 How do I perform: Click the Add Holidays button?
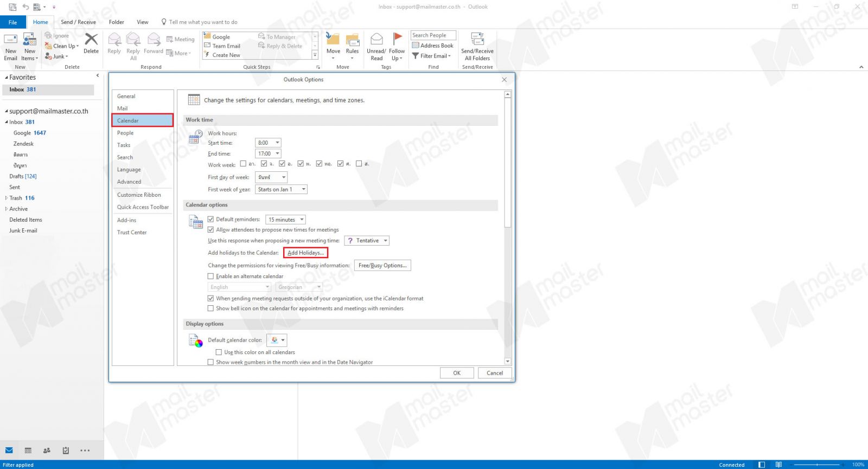click(x=305, y=253)
